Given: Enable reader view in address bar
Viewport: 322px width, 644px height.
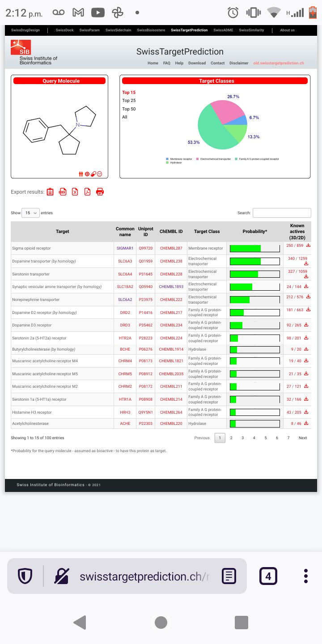Looking at the screenshot, I should coord(229,576).
